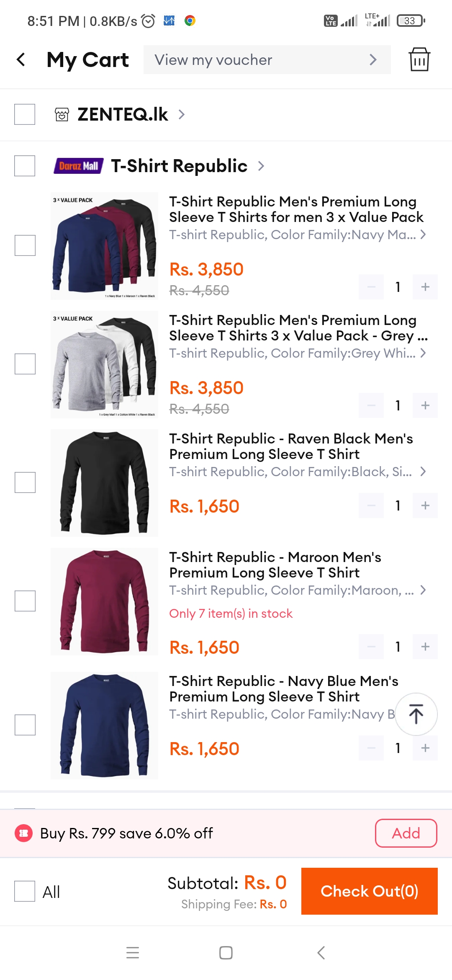This screenshot has height=980, width=452.
Task: Tick the Maroon Long Sleeve T Shirt checkbox
Action: (25, 601)
